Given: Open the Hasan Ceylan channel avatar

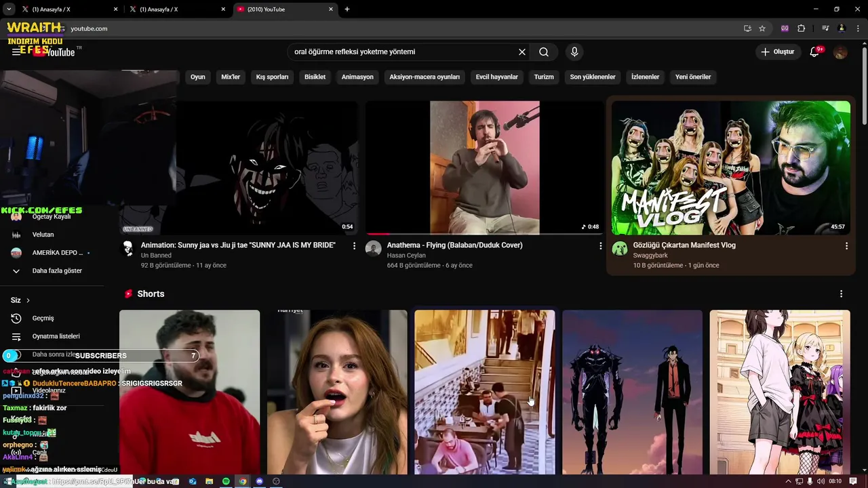Looking at the screenshot, I should 374,248.
